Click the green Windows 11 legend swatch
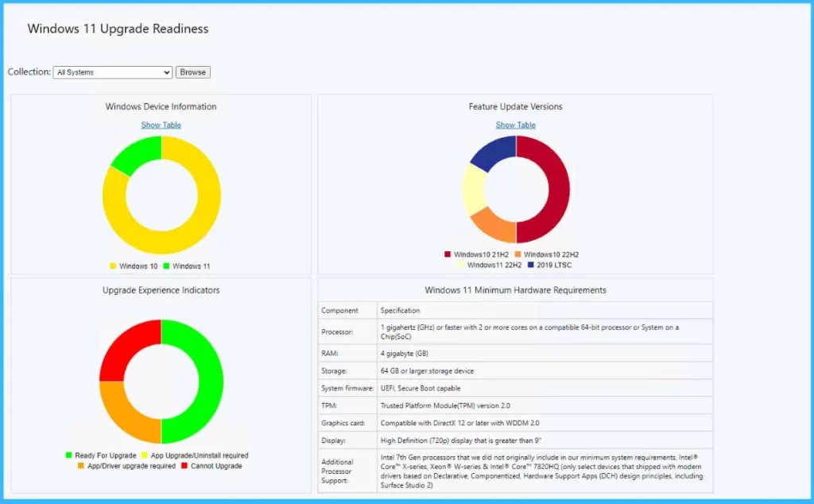Viewport: 814px width, 504px height. coord(166,266)
